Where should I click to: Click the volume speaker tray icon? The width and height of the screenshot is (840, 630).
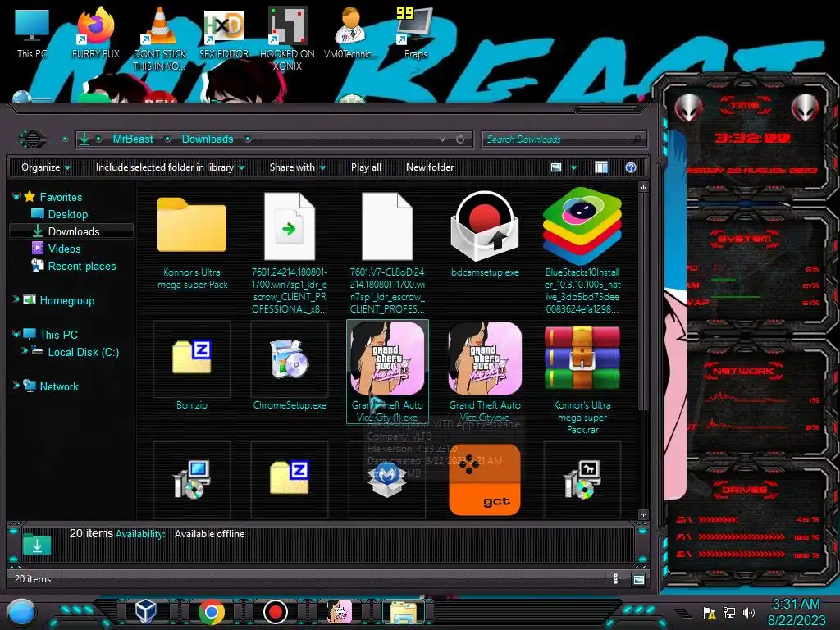point(749,612)
